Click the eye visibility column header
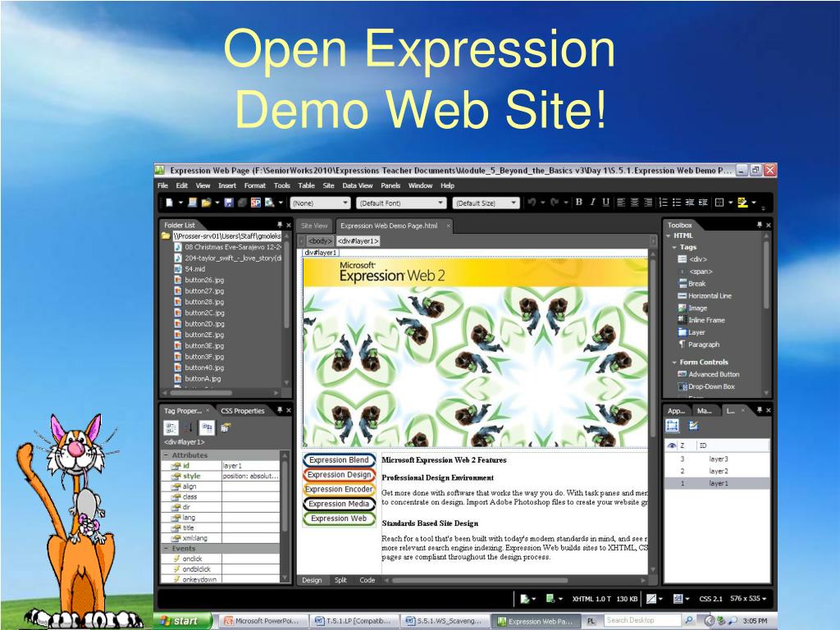This screenshot has width=840, height=630. (671, 445)
